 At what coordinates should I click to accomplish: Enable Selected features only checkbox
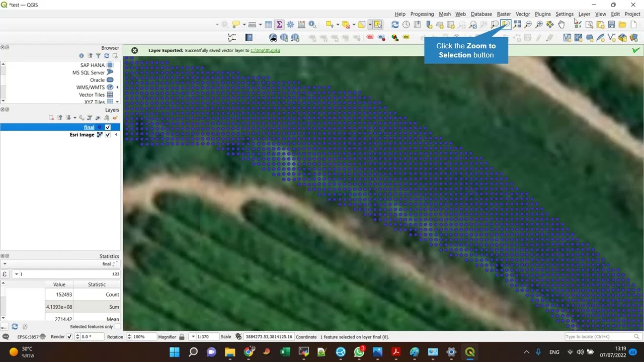(x=117, y=327)
